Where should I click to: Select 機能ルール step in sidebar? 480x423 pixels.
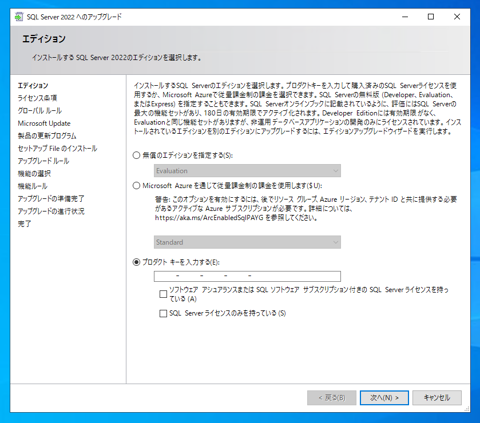click(x=33, y=186)
